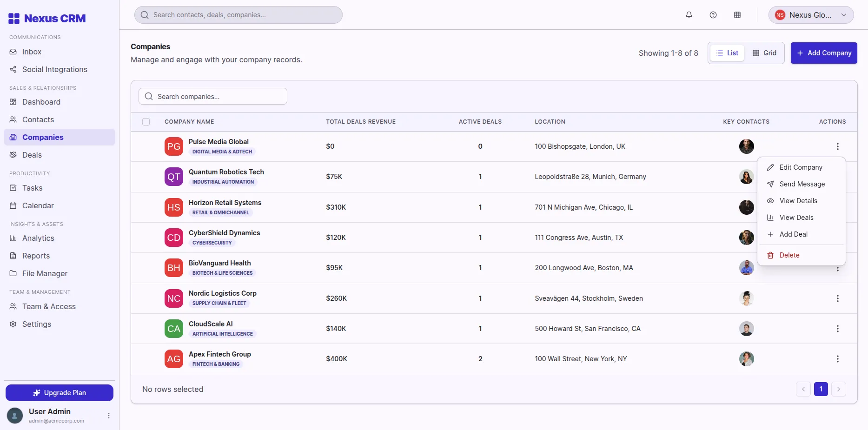Open the apps grid icon in header

pos(737,15)
